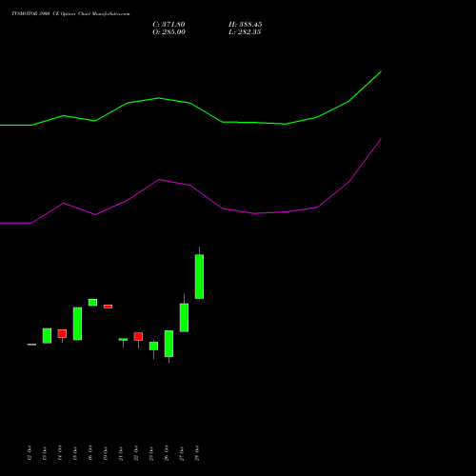
Task: Select the 16 Oct date label
Action: [90, 453]
